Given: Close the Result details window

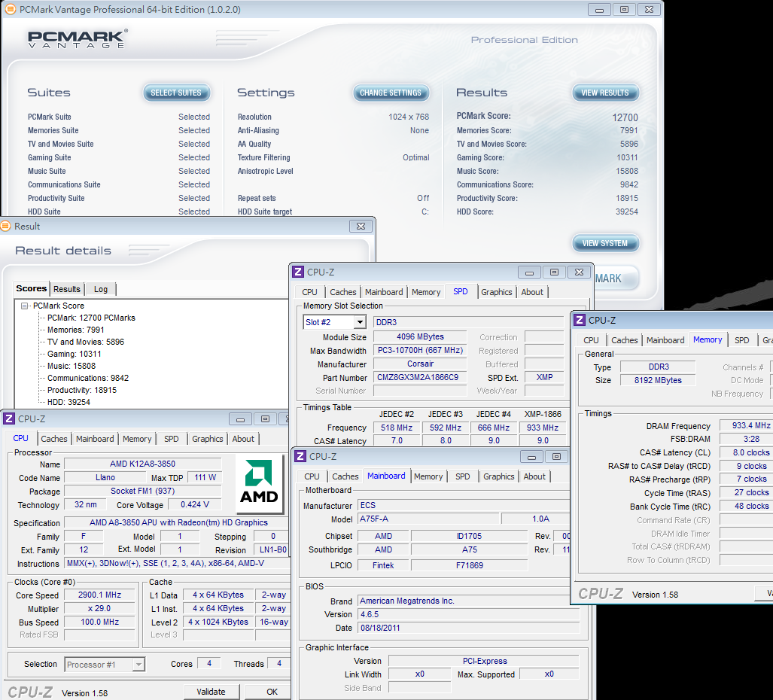Looking at the screenshot, I should click(361, 227).
